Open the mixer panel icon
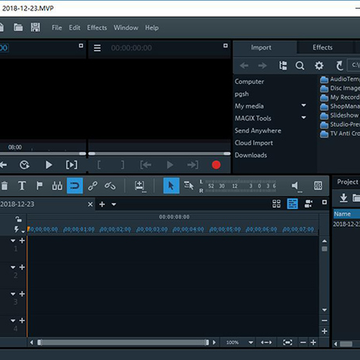Image resolution: width=360 pixels, height=360 pixels. (318, 186)
